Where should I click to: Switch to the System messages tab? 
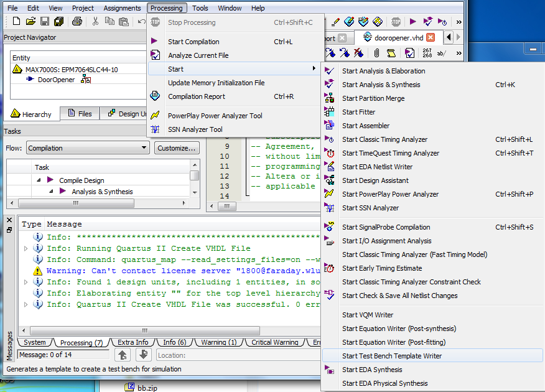[34, 342]
